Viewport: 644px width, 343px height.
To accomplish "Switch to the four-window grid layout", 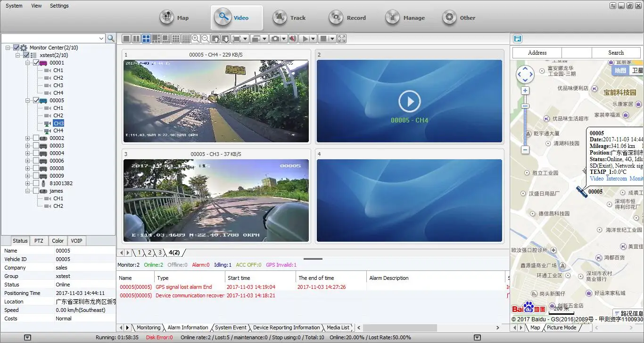I will click(x=146, y=39).
